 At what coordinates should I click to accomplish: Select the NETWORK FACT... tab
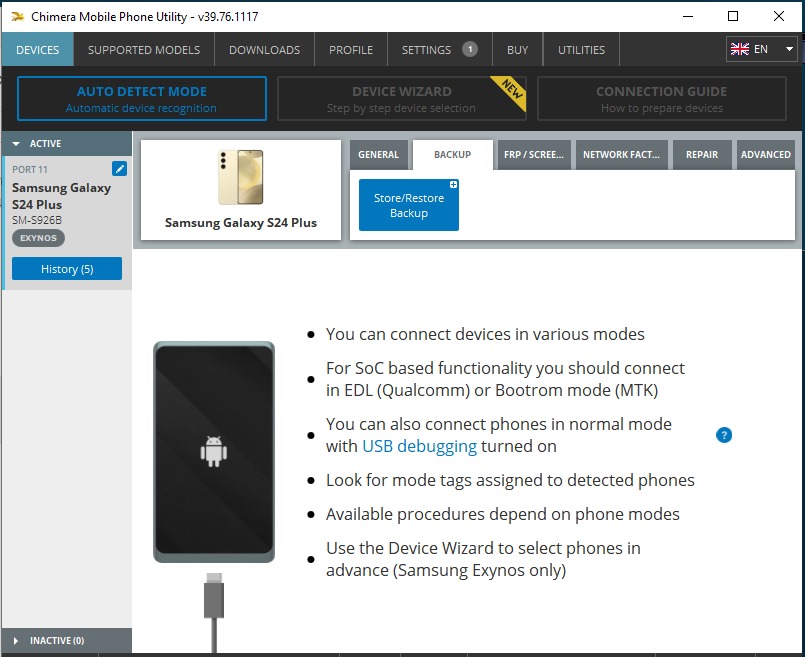(621, 154)
